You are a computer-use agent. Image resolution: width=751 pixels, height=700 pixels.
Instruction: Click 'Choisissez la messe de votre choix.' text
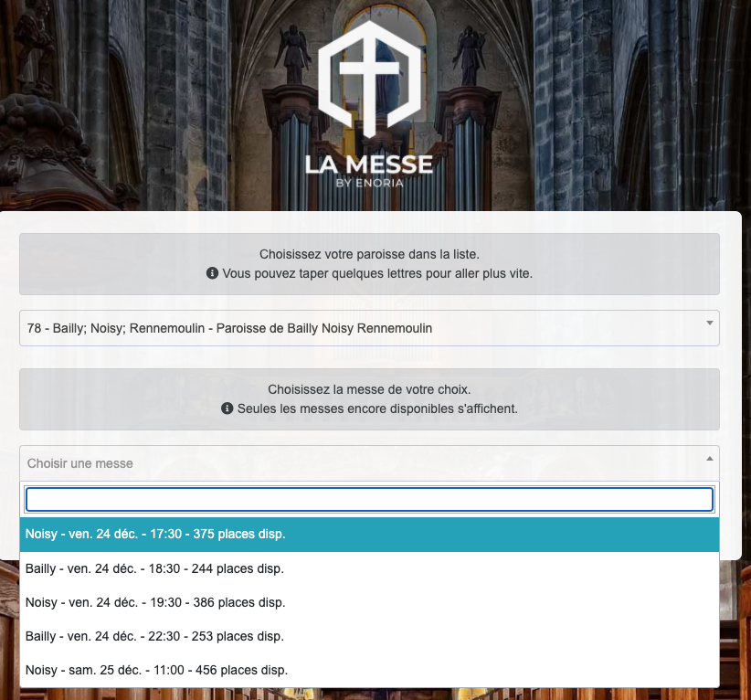coord(369,389)
